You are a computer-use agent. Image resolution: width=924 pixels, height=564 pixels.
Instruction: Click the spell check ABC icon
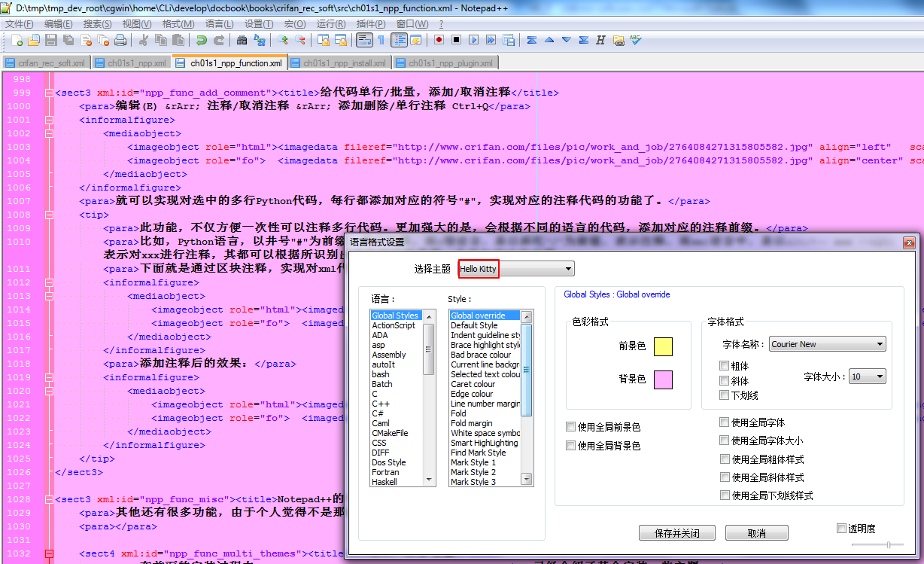point(636,40)
